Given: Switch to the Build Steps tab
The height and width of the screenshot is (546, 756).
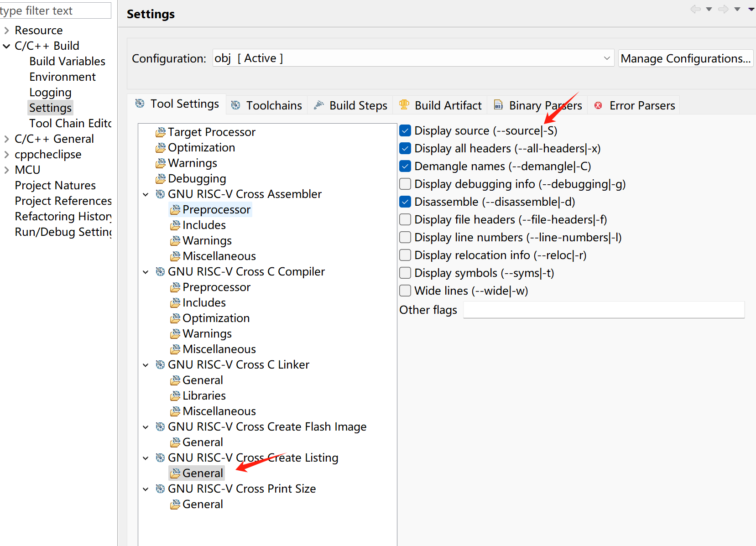Looking at the screenshot, I should point(350,105).
